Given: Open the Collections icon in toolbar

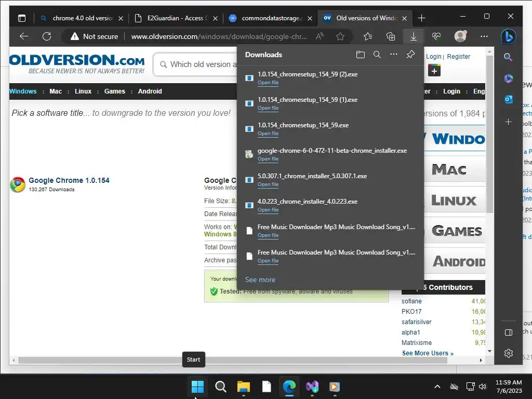Looking at the screenshot, I should 391,36.
